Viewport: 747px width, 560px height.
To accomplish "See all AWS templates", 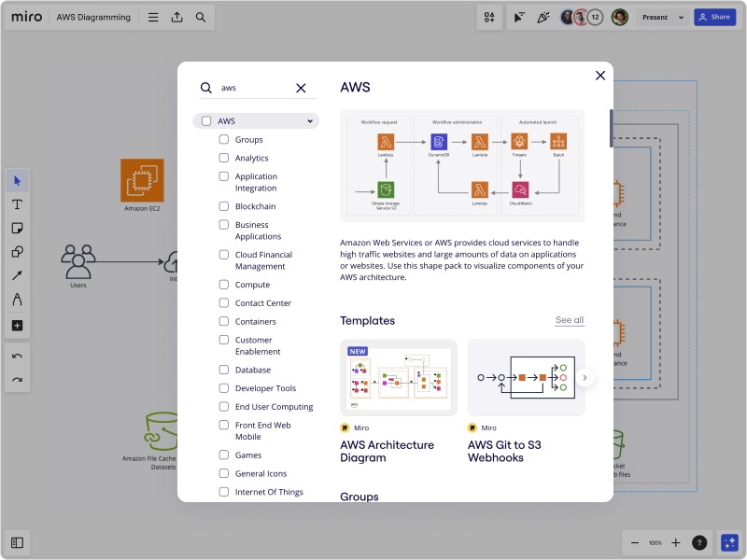I will (x=570, y=320).
